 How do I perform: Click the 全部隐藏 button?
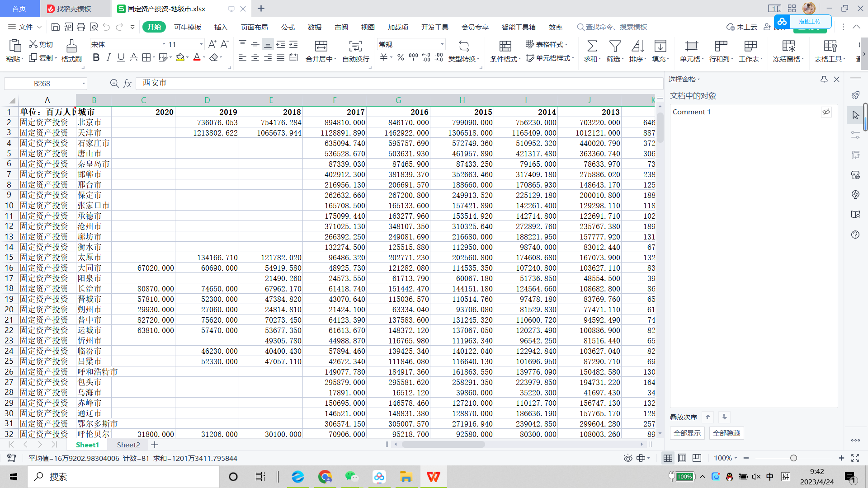click(x=726, y=433)
